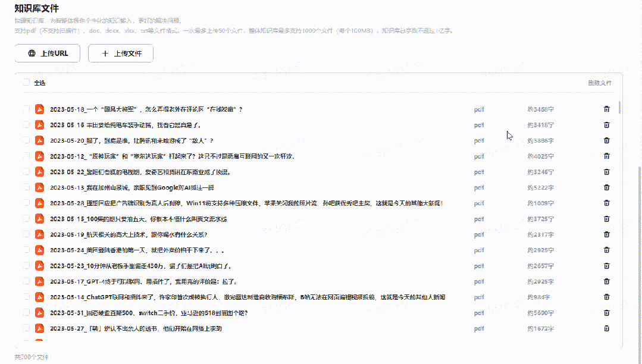Click the red PDF icon on the 2023-05-17 row
642x364 pixels.
click(39, 281)
